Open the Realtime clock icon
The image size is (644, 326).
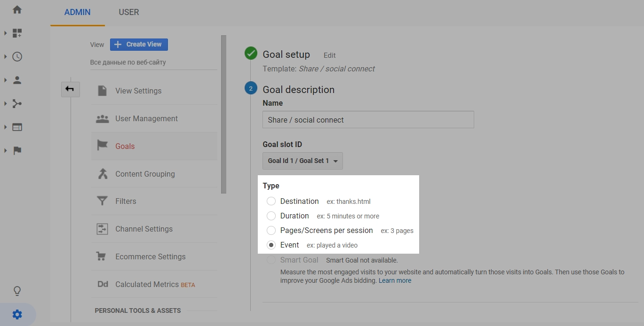17,56
